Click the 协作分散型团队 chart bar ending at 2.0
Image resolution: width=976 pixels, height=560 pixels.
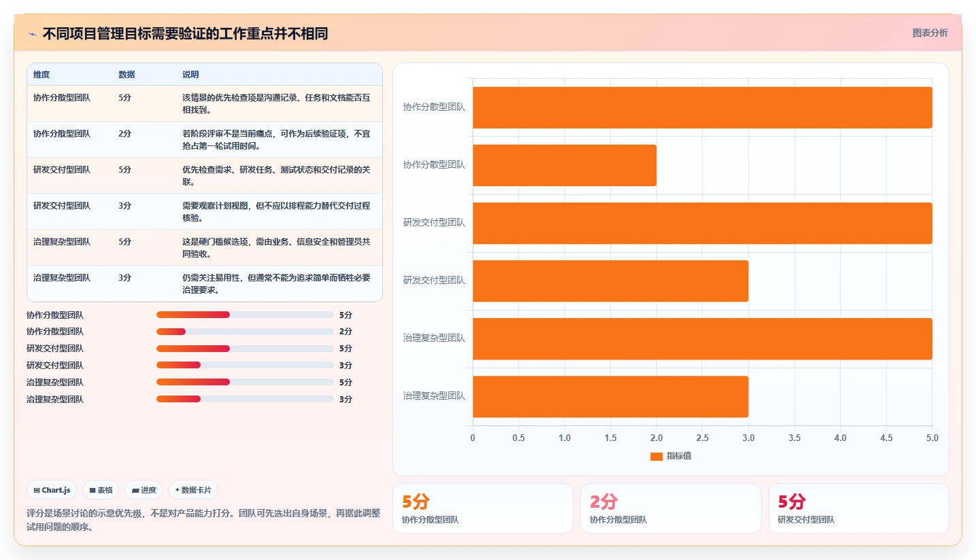(565, 165)
